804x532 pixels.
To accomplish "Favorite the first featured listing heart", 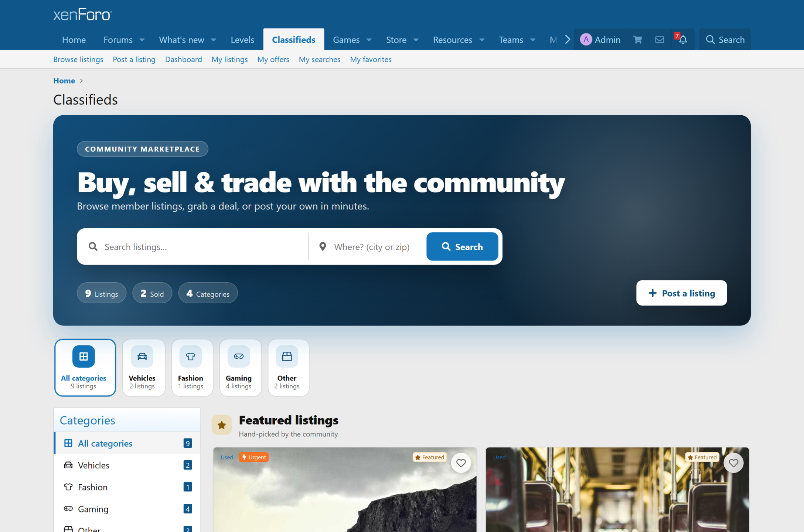I will pyautogui.click(x=461, y=463).
